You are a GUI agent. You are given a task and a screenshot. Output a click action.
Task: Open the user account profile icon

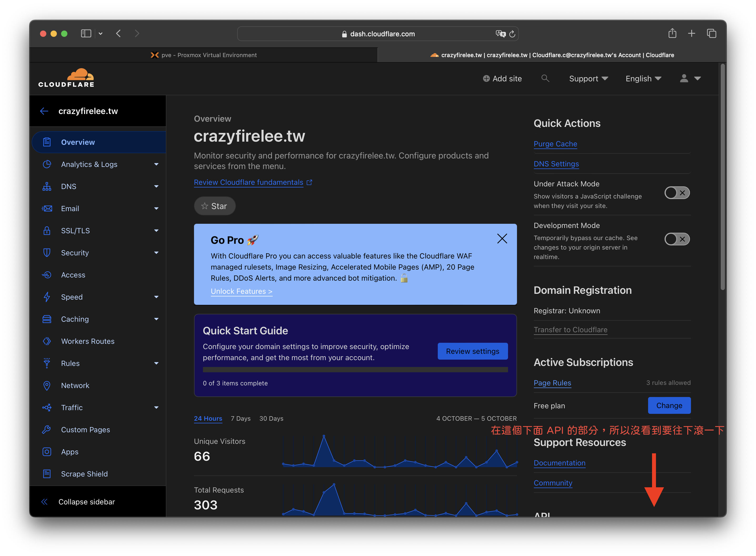point(684,78)
